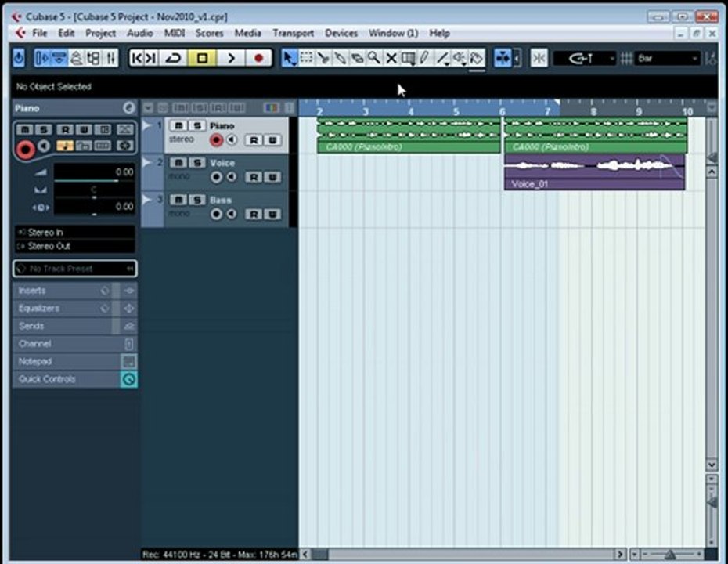Start playback with the Play button
The image size is (728, 564).
tap(230, 58)
